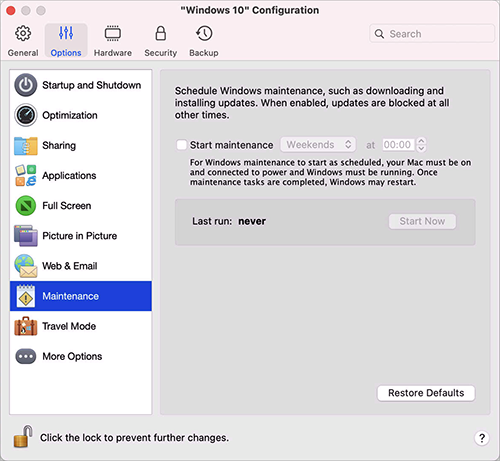The height and width of the screenshot is (461, 500).
Task: Select Sharing label in sidebar
Action: [59, 146]
